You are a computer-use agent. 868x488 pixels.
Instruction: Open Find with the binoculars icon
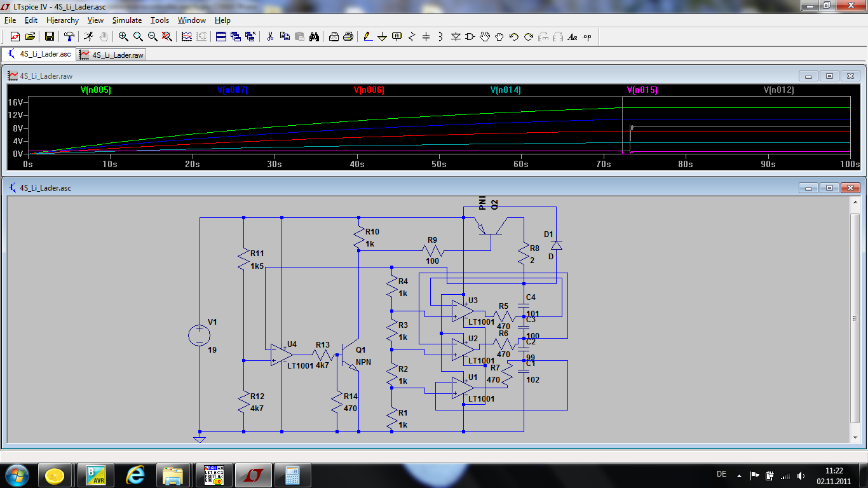pyautogui.click(x=314, y=37)
